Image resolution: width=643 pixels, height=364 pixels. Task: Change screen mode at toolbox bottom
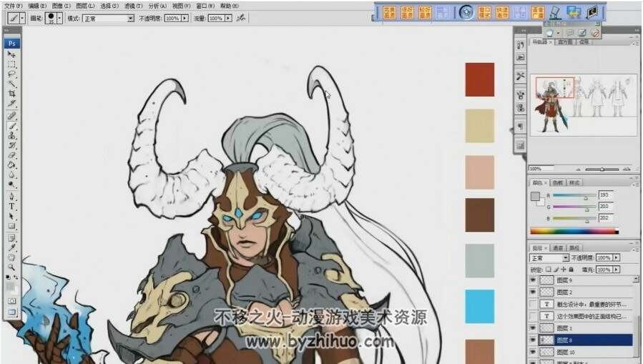click(x=11, y=313)
